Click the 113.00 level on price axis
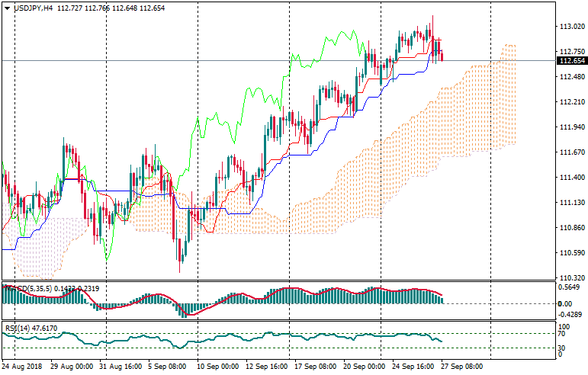Viewport: 588px width, 375px height. pos(570,27)
